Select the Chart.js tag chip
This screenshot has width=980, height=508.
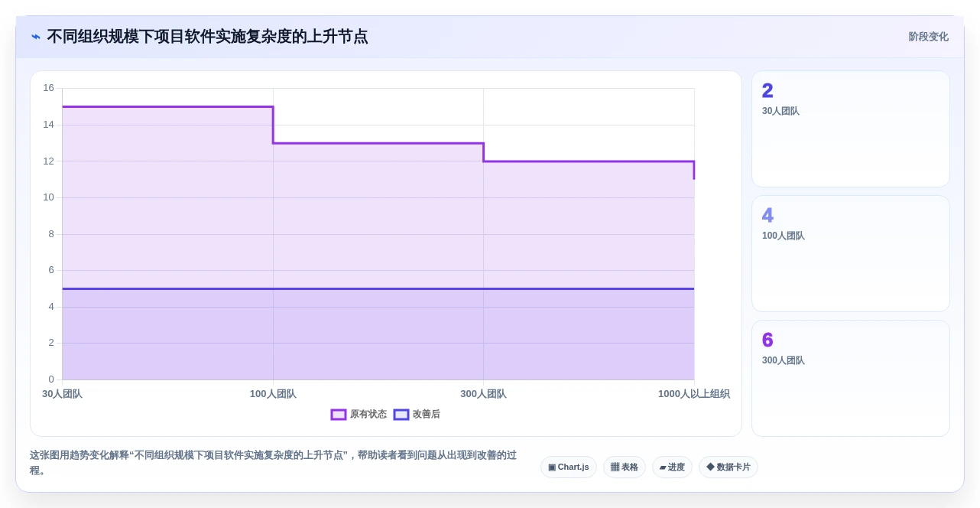click(569, 467)
